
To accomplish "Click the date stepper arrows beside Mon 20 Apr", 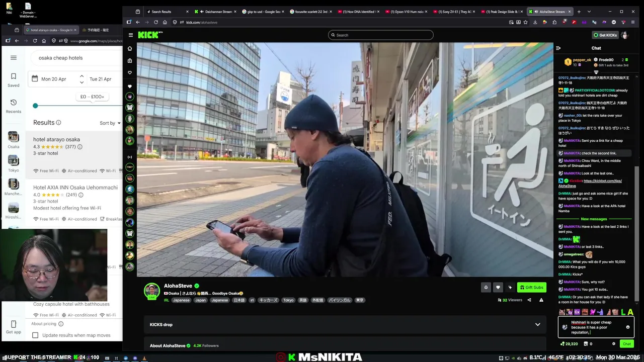I will pyautogui.click(x=82, y=79).
